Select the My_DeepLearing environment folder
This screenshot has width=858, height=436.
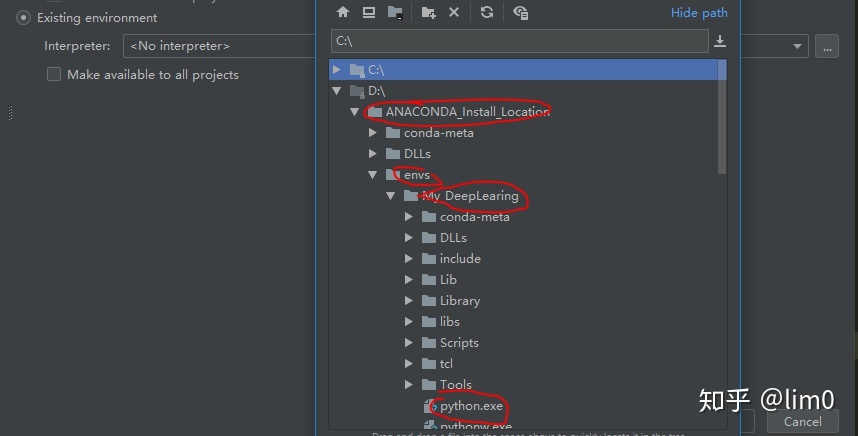click(470, 196)
